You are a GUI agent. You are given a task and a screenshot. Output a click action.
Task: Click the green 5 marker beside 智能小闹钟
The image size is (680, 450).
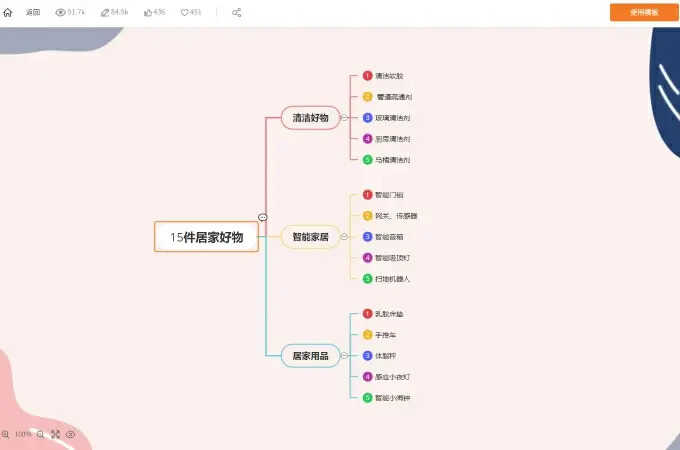click(367, 398)
